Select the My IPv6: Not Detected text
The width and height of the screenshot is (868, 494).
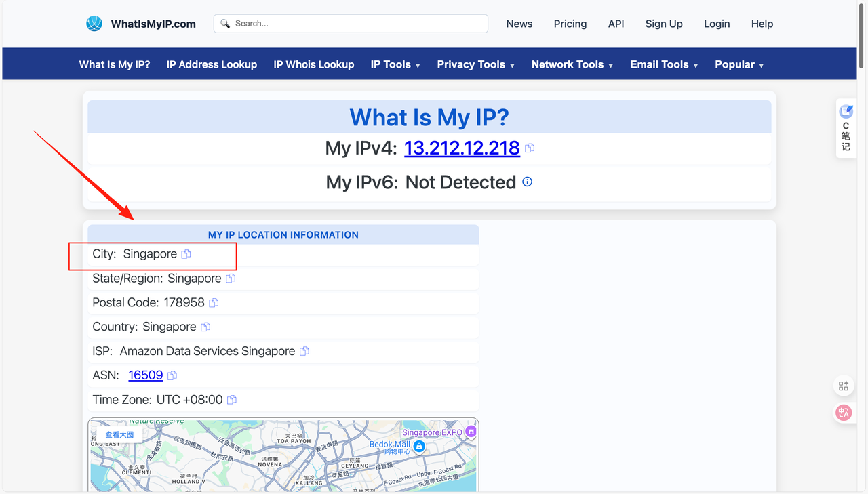[x=421, y=182]
